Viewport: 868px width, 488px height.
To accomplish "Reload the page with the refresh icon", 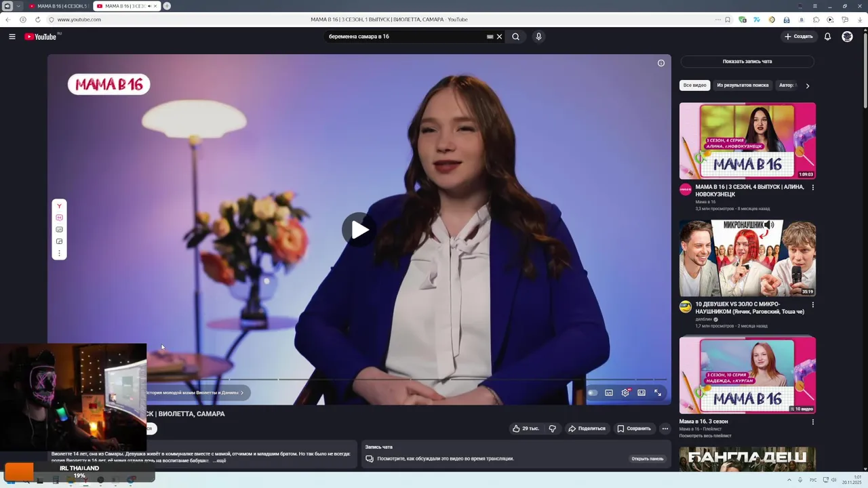I will coord(37,20).
